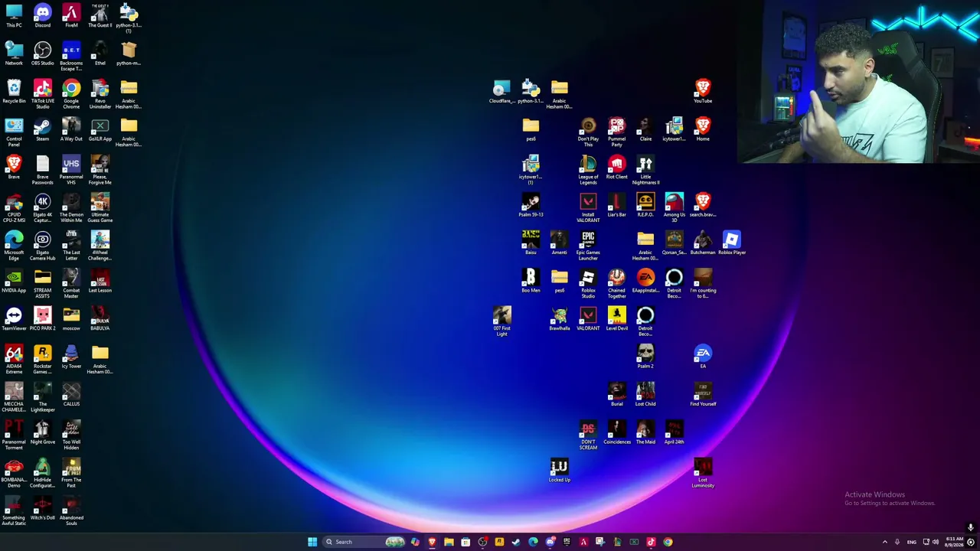This screenshot has width=980, height=551.
Task: Launch League of Legends desktop icon
Action: [x=588, y=169]
